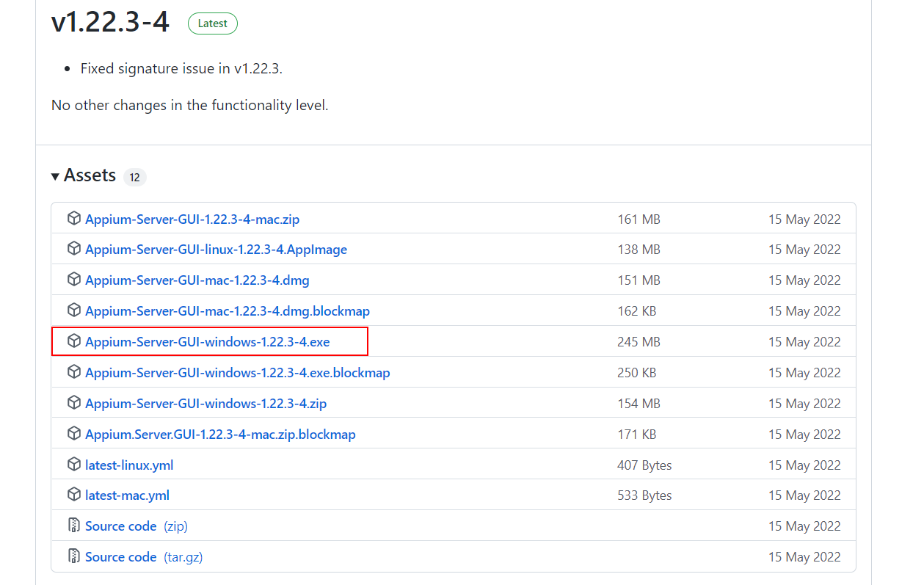Click package icon beside mac.zip.blockmap asset
924x585 pixels.
(x=73, y=435)
